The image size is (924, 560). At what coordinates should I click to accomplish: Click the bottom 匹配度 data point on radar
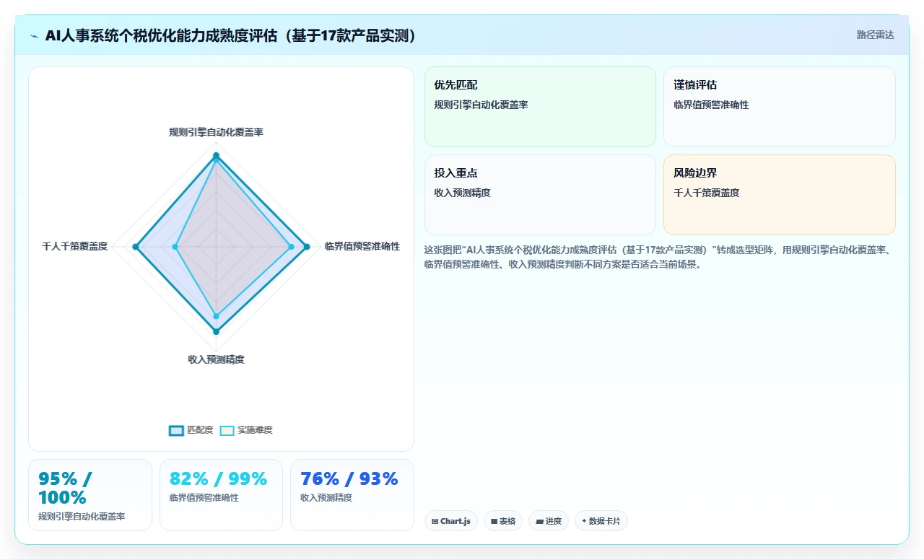[216, 331]
